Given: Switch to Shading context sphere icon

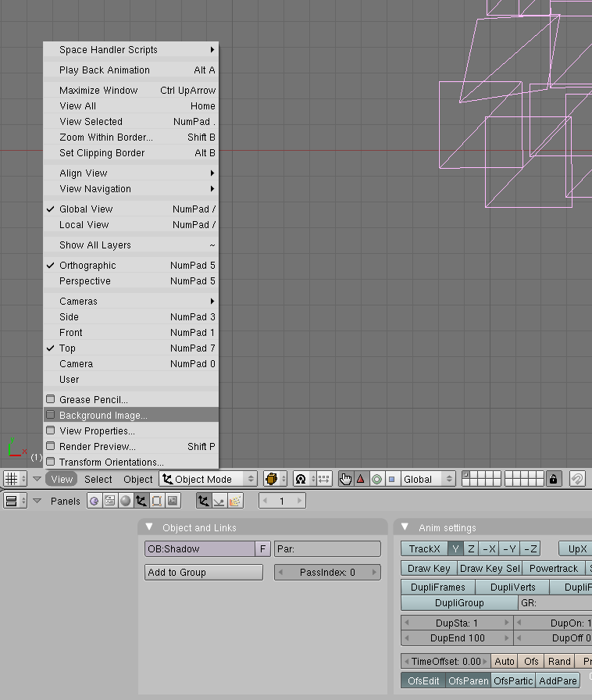Looking at the screenshot, I should (x=126, y=501).
